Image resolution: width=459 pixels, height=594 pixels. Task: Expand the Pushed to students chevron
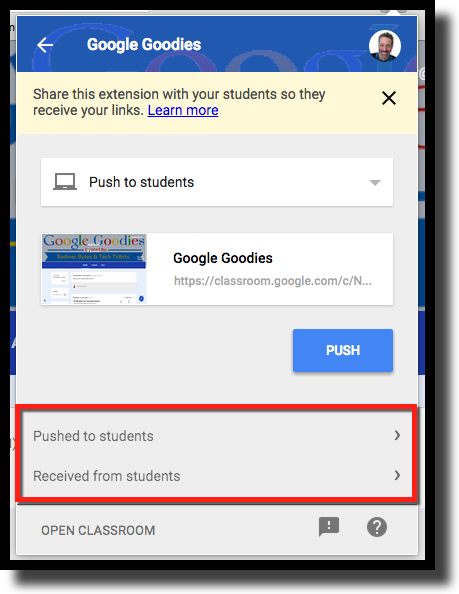[x=397, y=435]
